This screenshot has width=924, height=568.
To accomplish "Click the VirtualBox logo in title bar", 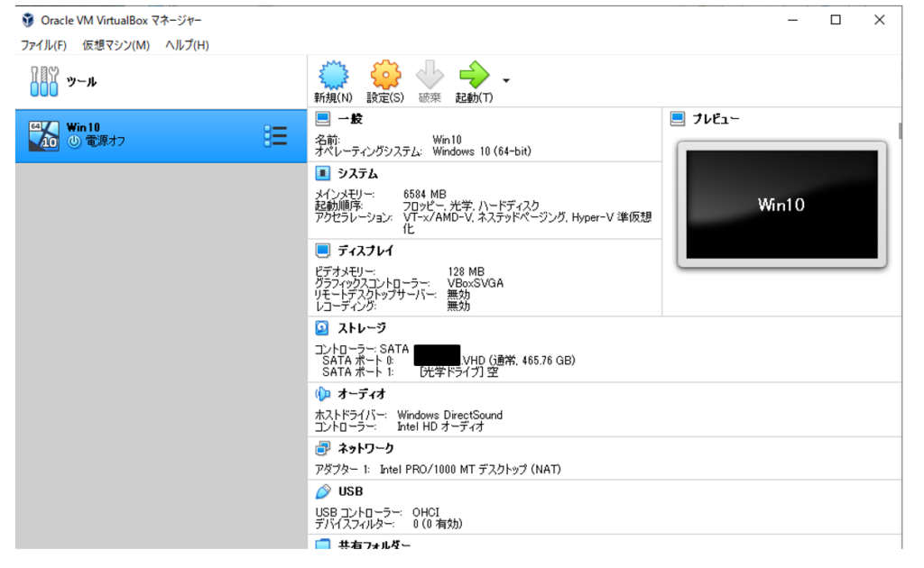I will (x=28, y=20).
